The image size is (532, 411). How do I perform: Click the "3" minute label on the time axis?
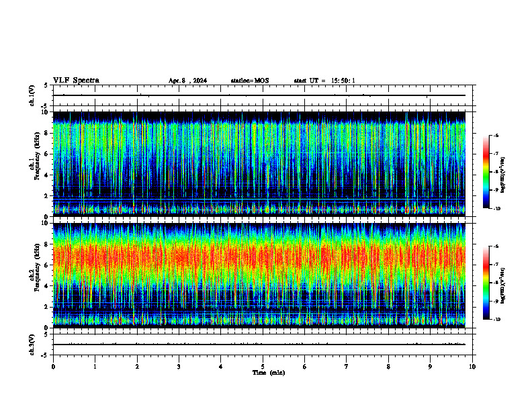pos(179,367)
